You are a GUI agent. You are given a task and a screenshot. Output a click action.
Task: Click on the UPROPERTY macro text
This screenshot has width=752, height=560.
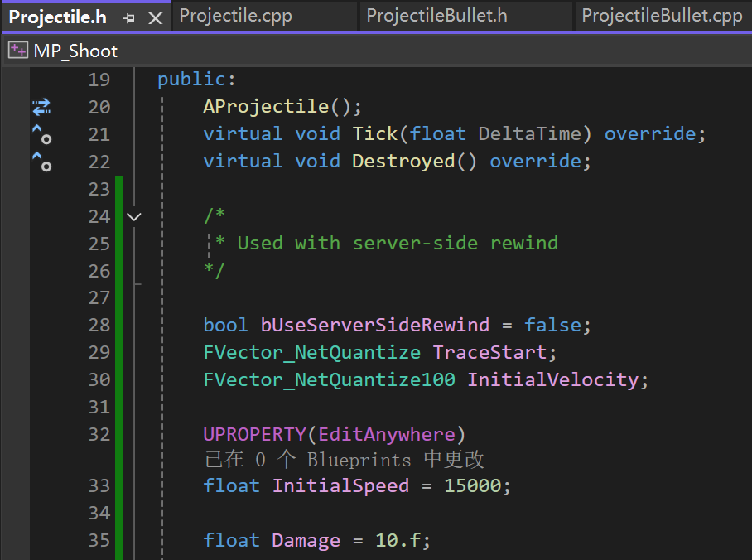pos(254,434)
